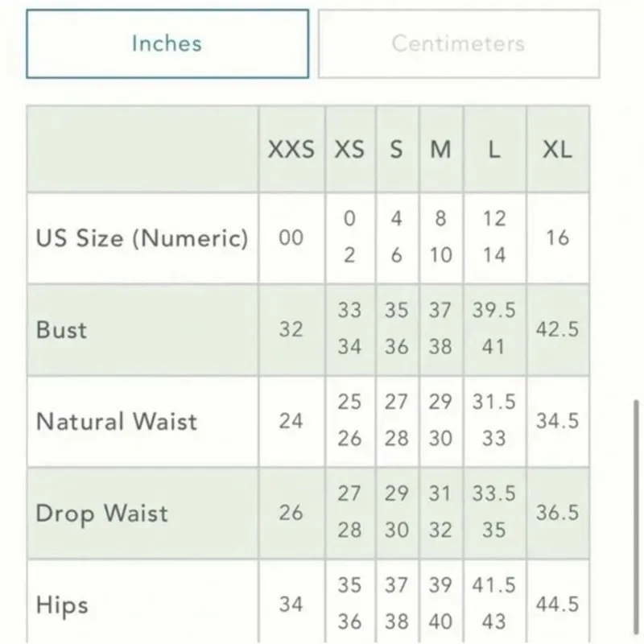
Task: Click the XL hips value 44.5
Action: point(557,604)
